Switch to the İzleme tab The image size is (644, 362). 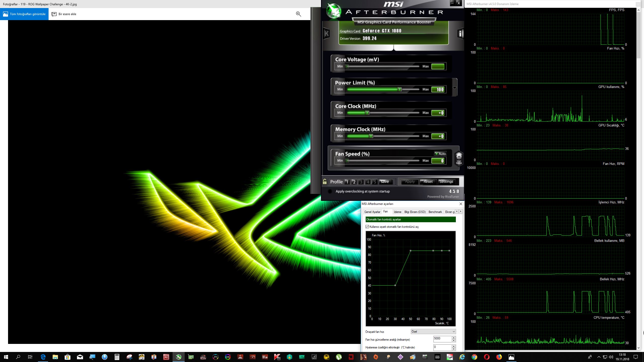[397, 212]
